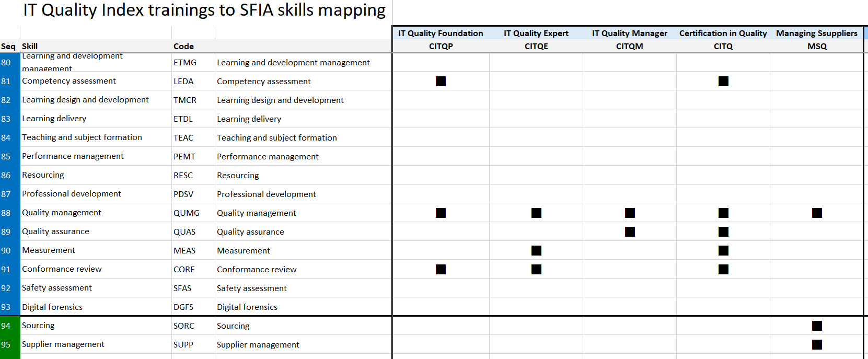Image resolution: width=868 pixels, height=359 pixels.
Task: Click Quality management mark under Managing Ssuppliers
Action: [817, 213]
